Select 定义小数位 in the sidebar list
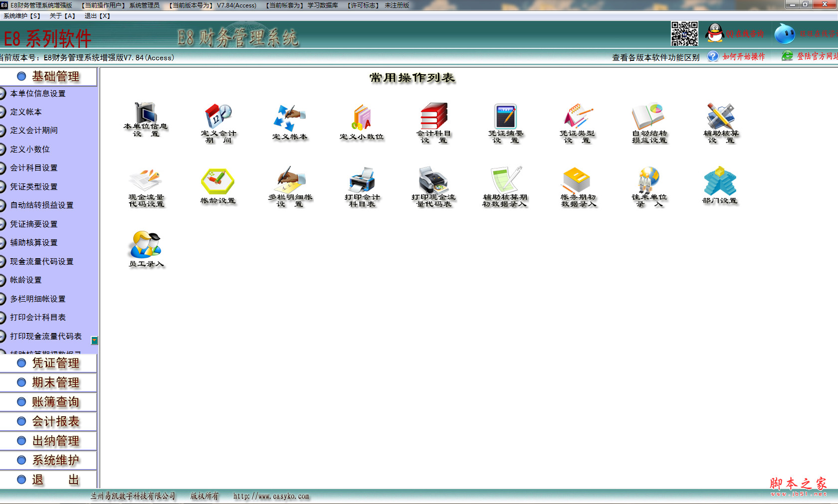The height and width of the screenshot is (504, 838). (30, 150)
